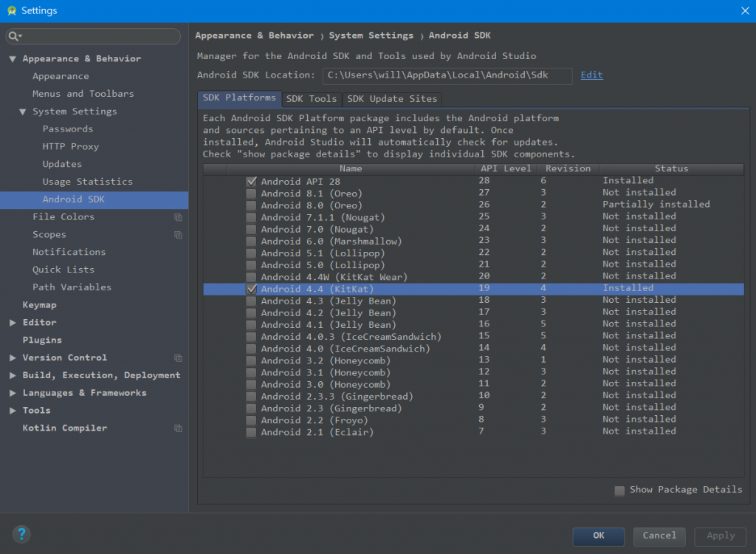Select Android 7.0 (Nougat) row
The height and width of the screenshot is (554, 756).
point(473,229)
